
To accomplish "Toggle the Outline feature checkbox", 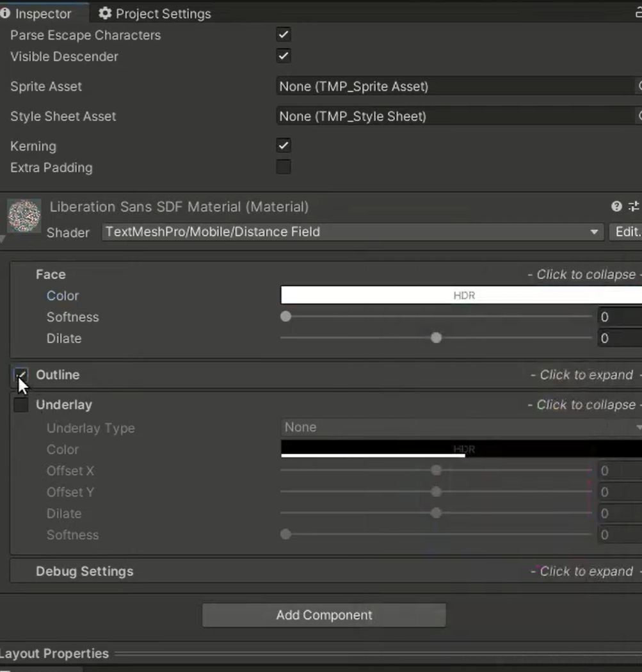I will coord(21,374).
